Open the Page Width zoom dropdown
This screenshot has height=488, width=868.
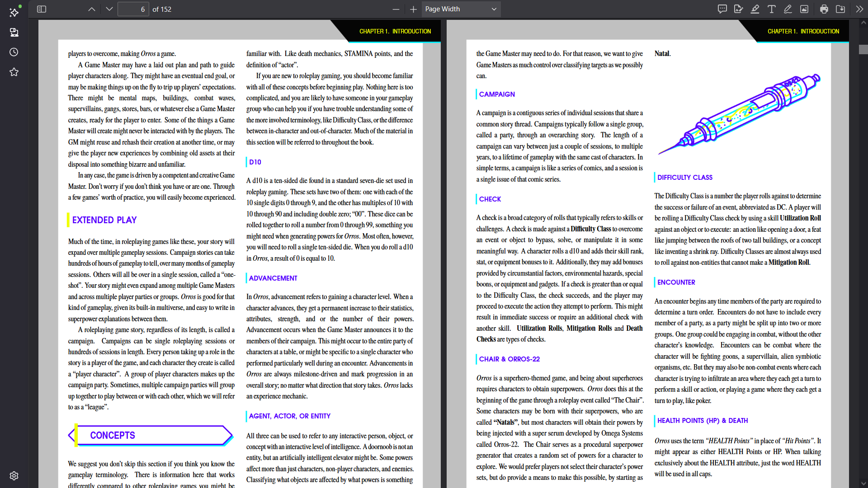461,9
